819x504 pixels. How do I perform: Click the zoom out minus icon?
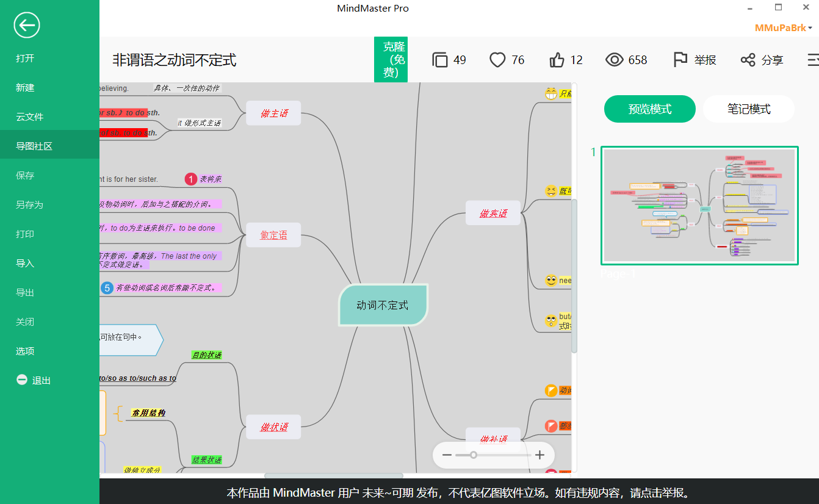pos(447,455)
